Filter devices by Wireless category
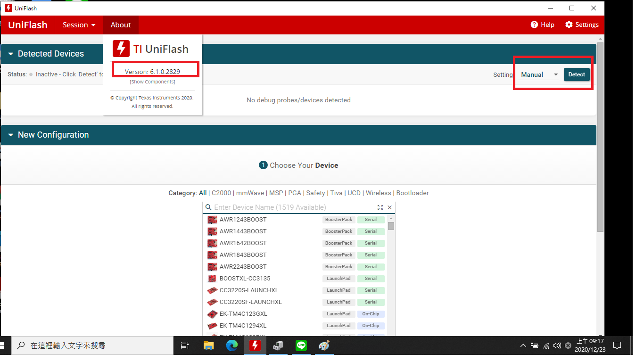 tap(379, 193)
